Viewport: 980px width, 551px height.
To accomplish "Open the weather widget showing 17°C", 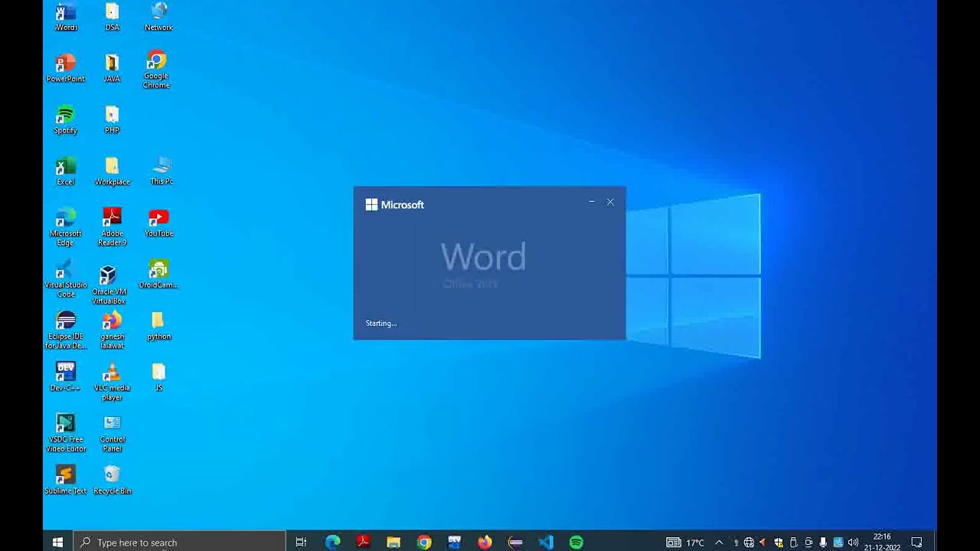I will (685, 543).
